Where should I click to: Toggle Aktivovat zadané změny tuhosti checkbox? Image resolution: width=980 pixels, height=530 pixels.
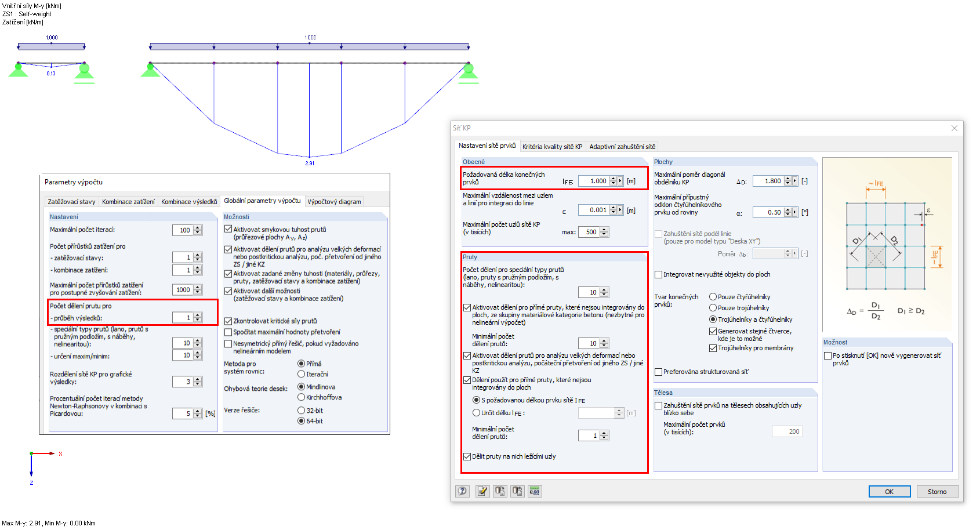click(228, 274)
